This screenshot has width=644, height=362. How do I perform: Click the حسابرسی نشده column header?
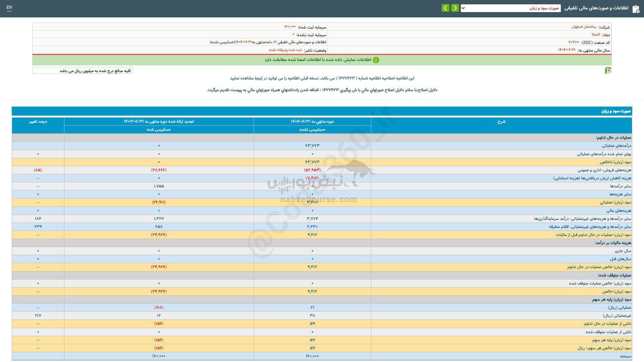click(x=312, y=129)
